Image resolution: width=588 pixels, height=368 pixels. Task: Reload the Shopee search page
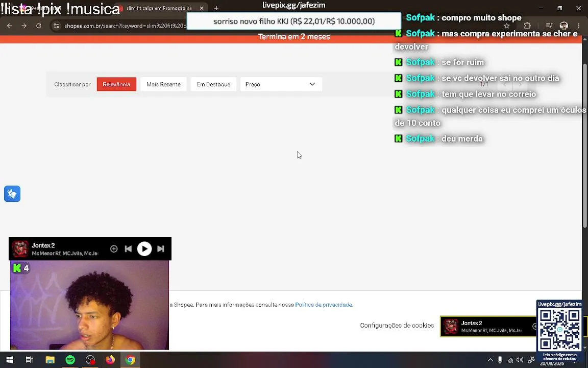click(39, 26)
